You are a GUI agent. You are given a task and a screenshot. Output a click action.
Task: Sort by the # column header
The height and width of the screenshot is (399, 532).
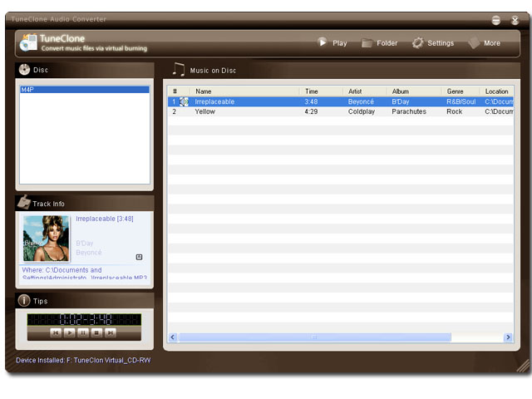(179, 91)
